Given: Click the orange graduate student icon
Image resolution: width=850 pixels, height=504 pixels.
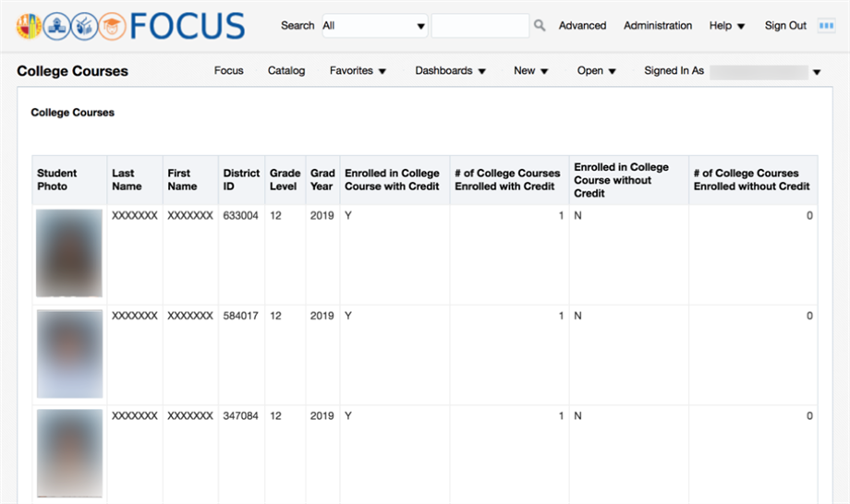Looking at the screenshot, I should 112,26.
